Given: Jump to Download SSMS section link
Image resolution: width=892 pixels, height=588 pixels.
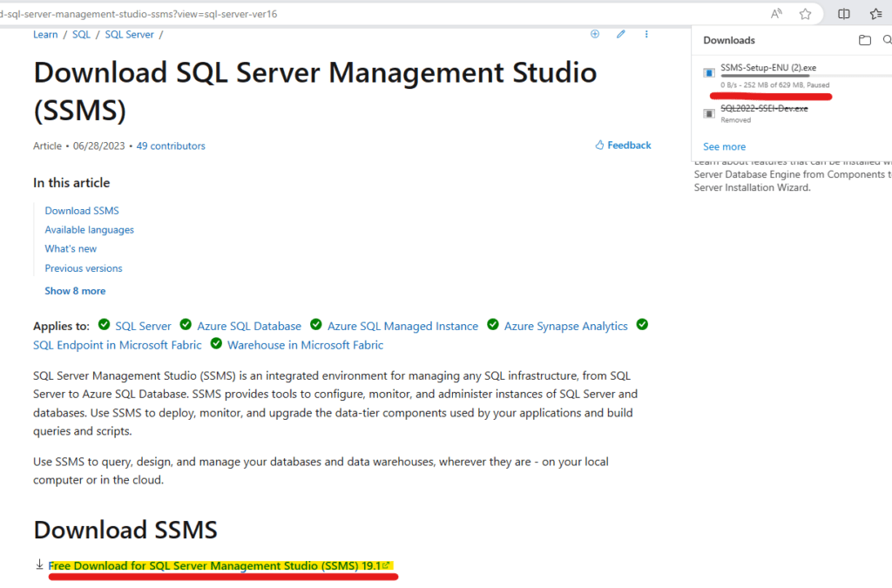Looking at the screenshot, I should tap(82, 211).
